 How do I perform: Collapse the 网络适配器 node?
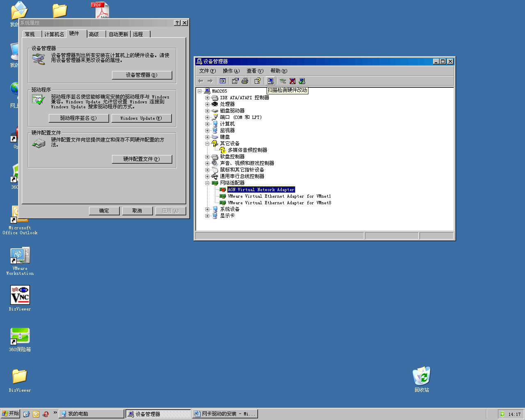(x=207, y=183)
